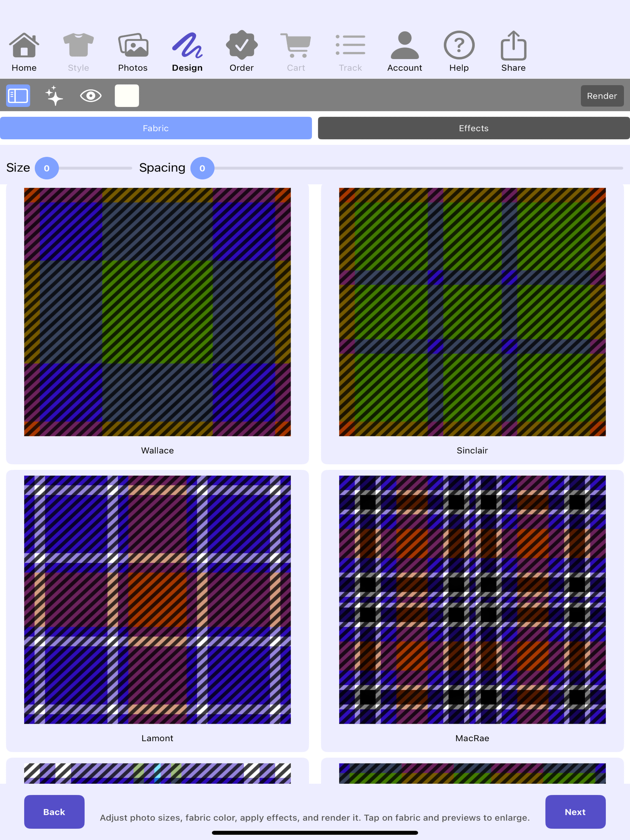This screenshot has height=840, width=630.
Task: Open the Account page
Action: [405, 52]
